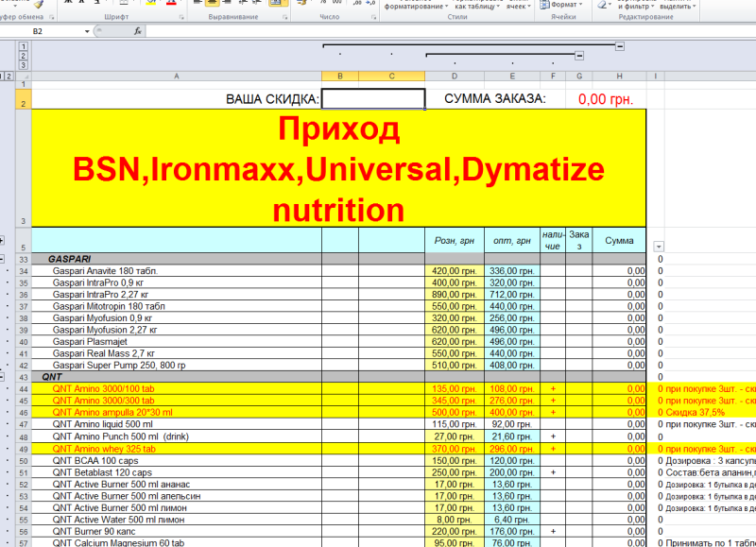Image resolution: width=756 pixels, height=547 pixels.
Task: Open the Conditional Formatting dropdown
Action: point(416,5)
